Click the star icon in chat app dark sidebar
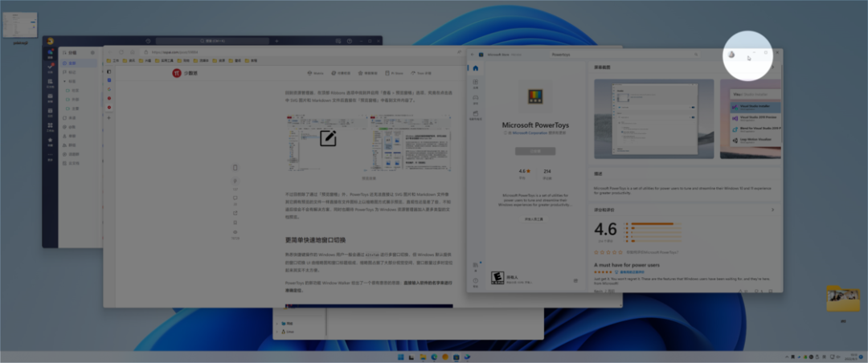 [51, 140]
